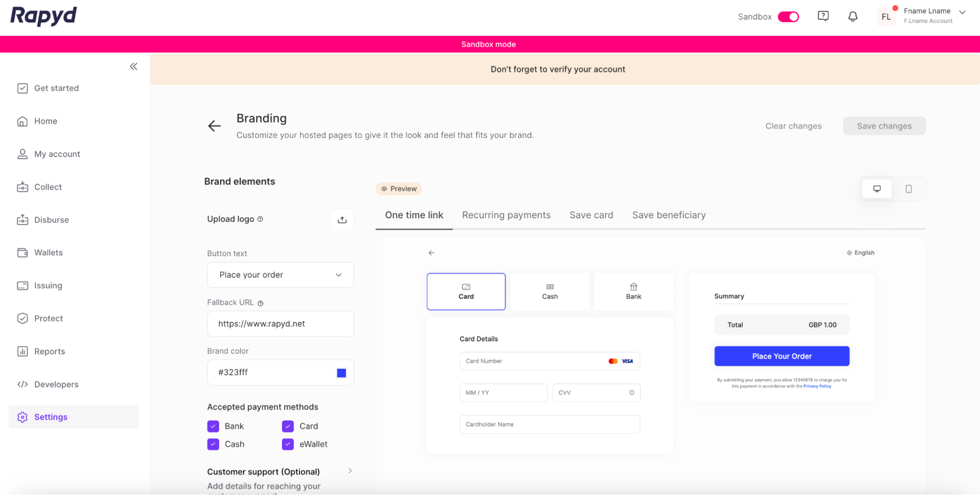Click the Fallback URL input field
Viewport: 980px width, 495px height.
click(x=280, y=324)
